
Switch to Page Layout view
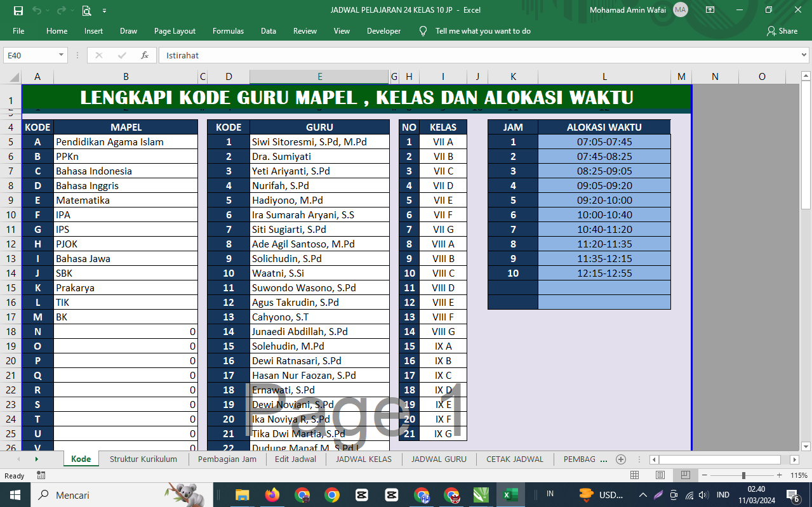click(660, 475)
